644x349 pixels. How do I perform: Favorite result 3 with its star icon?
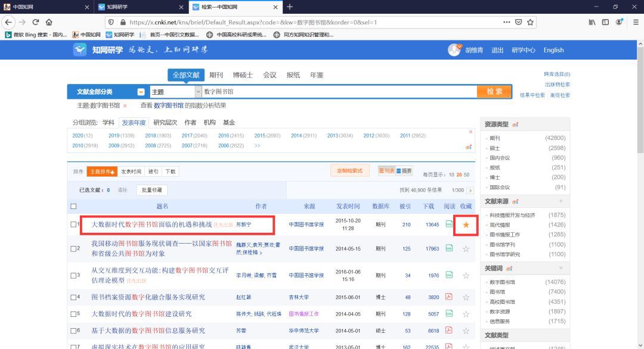coord(466,276)
